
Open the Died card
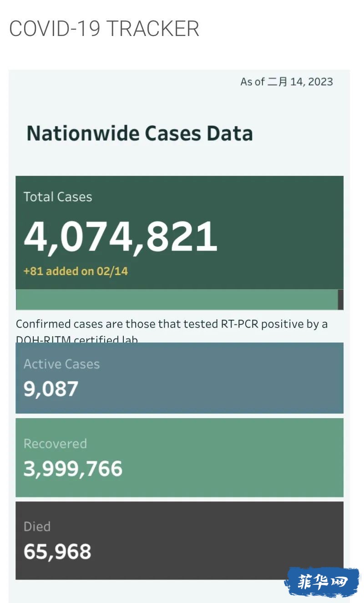(x=179, y=541)
